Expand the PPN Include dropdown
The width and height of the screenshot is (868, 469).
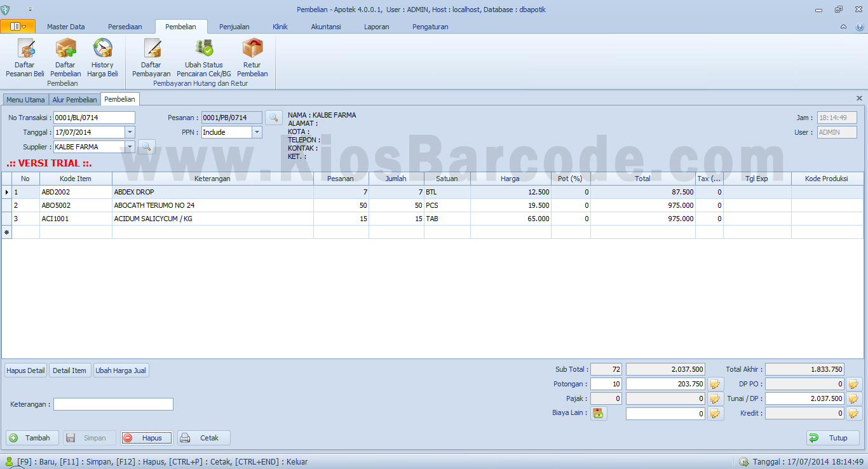click(x=257, y=132)
